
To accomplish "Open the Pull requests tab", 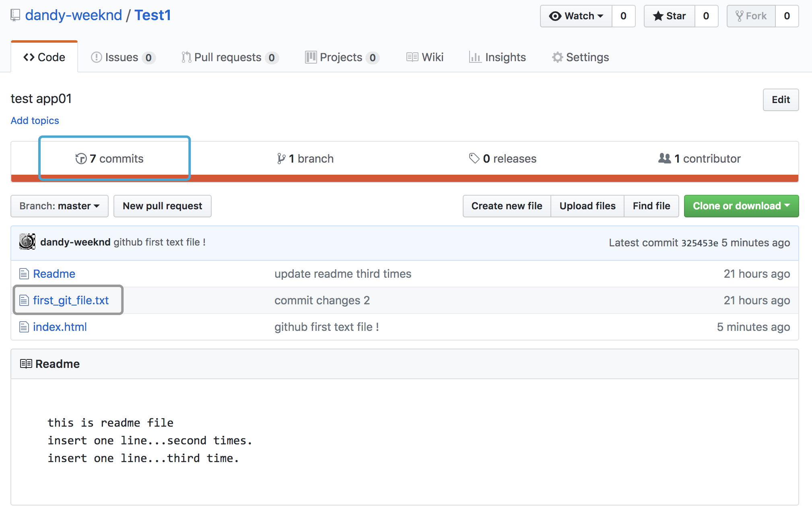I will [229, 57].
